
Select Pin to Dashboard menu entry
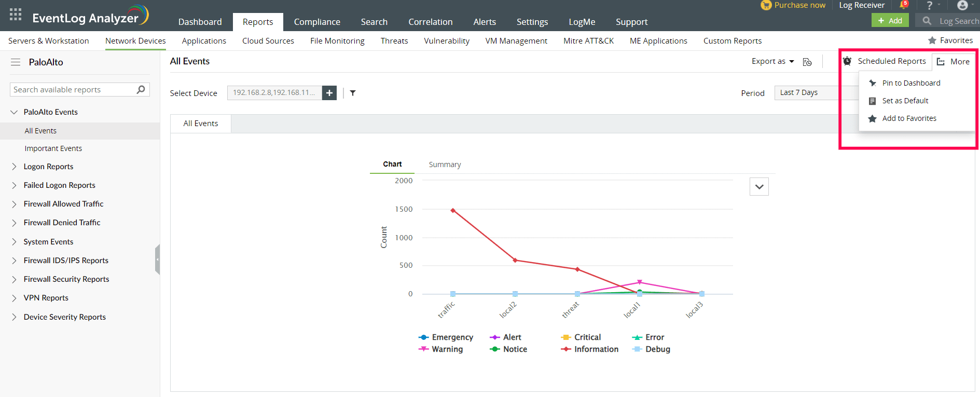pos(911,83)
